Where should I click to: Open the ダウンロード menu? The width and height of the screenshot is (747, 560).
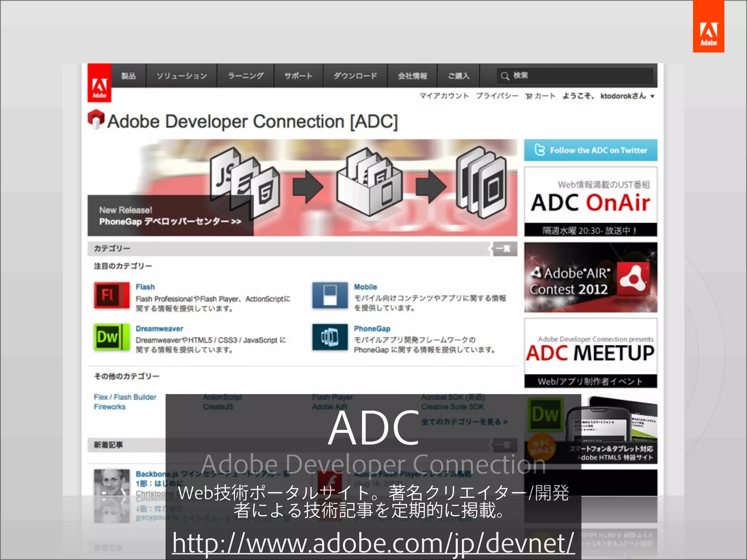click(355, 76)
